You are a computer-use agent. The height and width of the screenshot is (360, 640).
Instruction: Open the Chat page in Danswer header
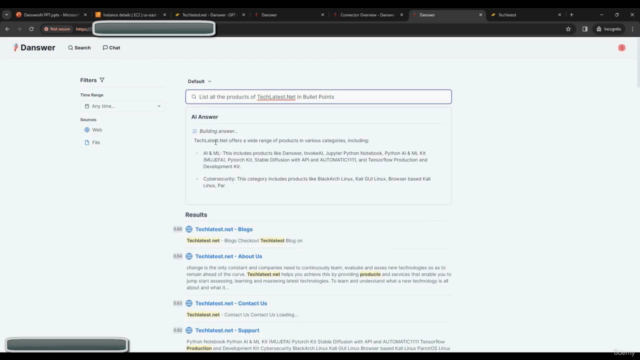coord(111,48)
